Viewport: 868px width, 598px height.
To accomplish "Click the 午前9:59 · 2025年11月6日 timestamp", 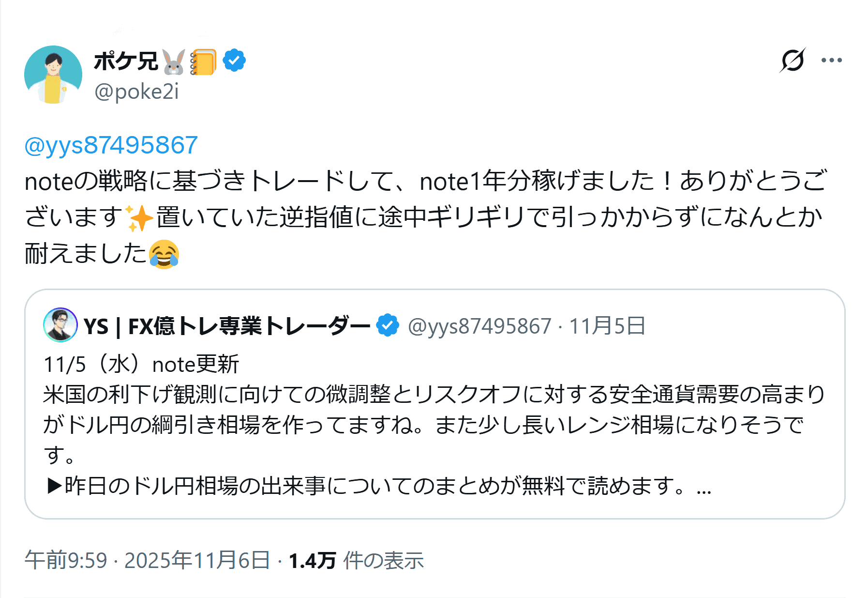I will point(147,560).
